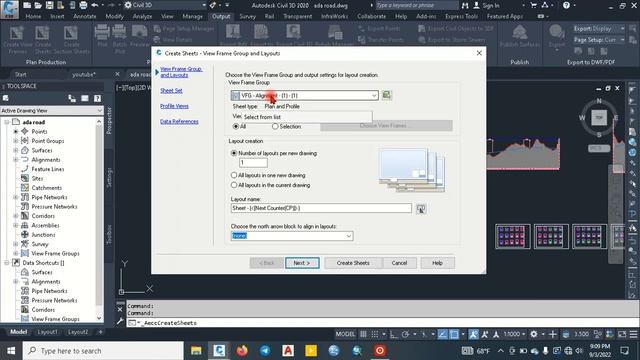This screenshot has height=360, width=640.
Task: Select the Selection view frame range radio button
Action: click(x=275, y=127)
